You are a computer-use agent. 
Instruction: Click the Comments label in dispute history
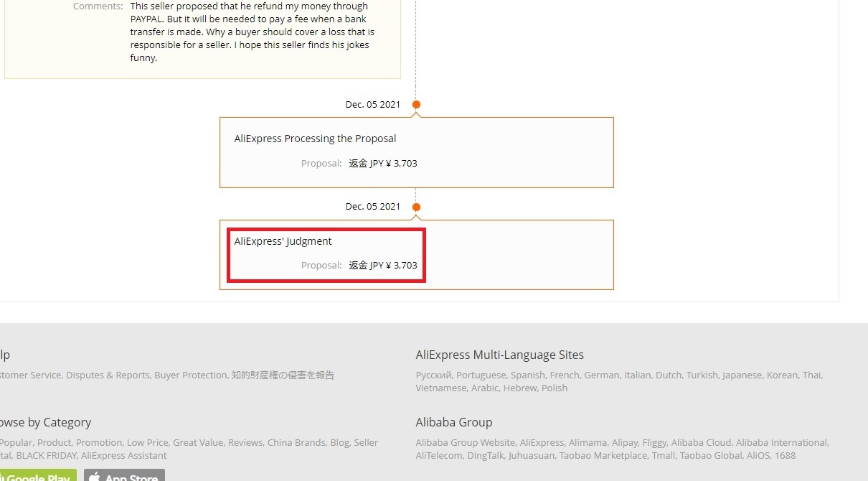(x=98, y=6)
